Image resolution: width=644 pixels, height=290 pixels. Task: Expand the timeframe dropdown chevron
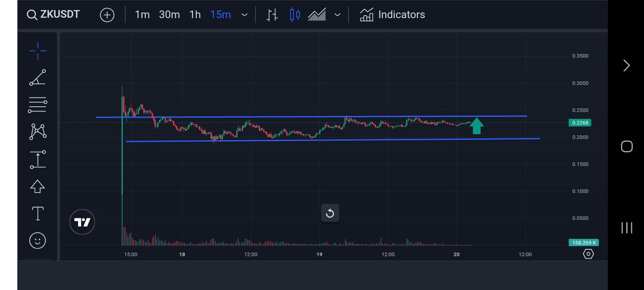244,15
